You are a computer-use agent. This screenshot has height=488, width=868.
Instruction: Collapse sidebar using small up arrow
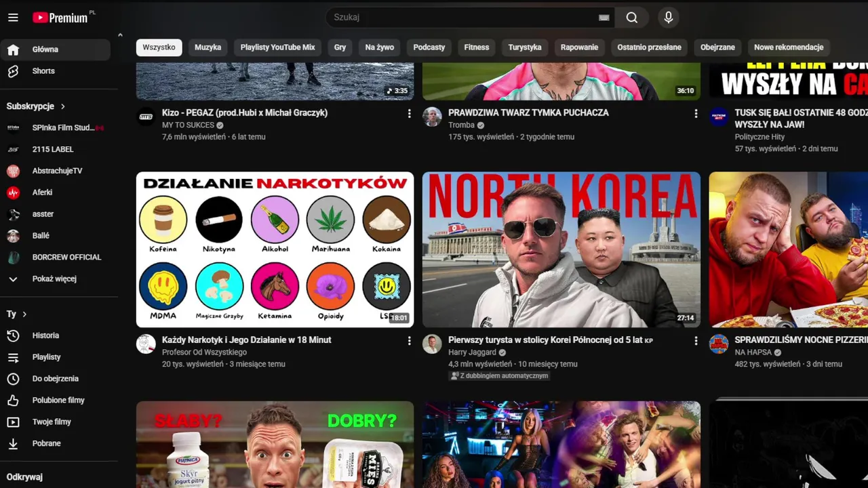pyautogui.click(x=120, y=35)
